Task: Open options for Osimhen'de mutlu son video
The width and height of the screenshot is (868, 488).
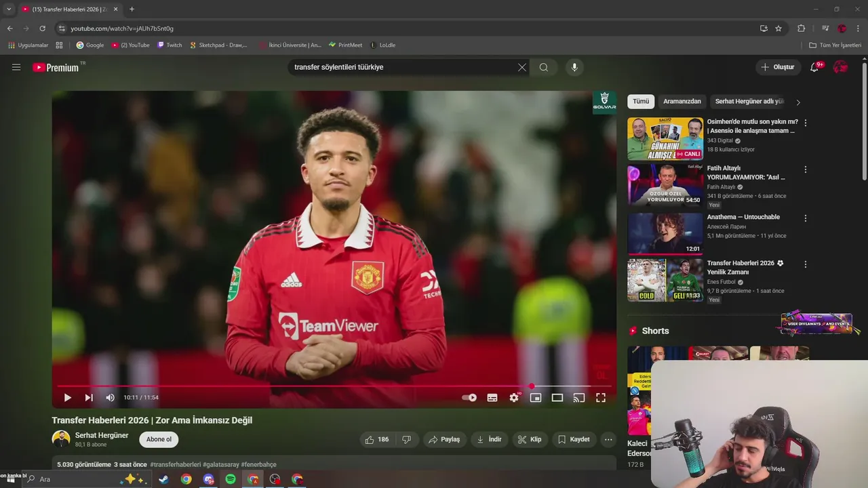Action: 806,123
